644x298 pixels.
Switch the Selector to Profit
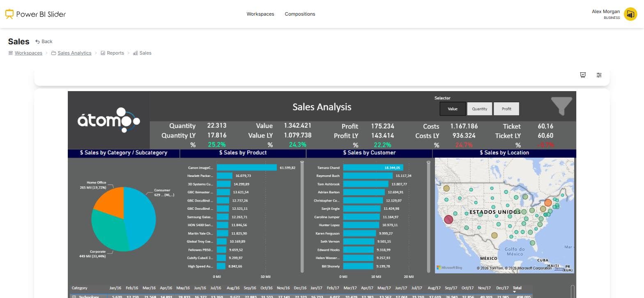coord(506,109)
